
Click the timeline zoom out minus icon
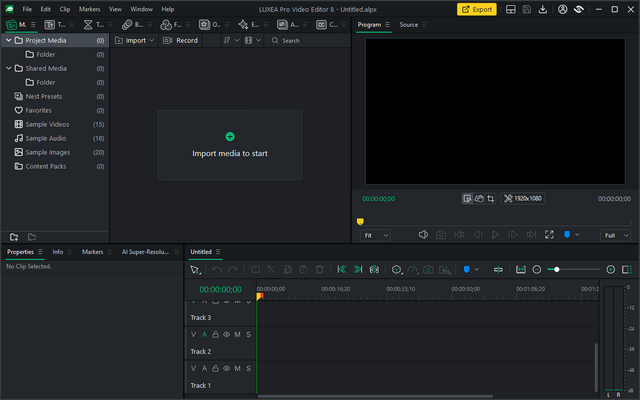[537, 269]
